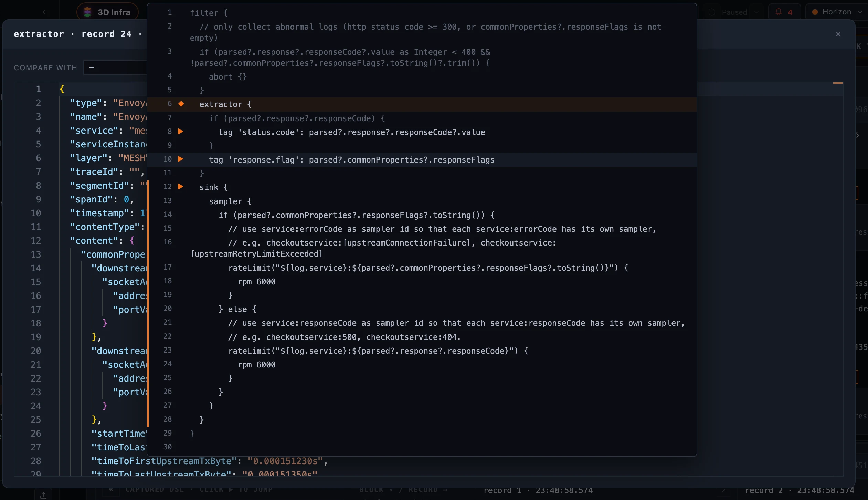Select 'record 1 · 23:48:58.574' in the background
The height and width of the screenshot is (500, 868).
[538, 490]
